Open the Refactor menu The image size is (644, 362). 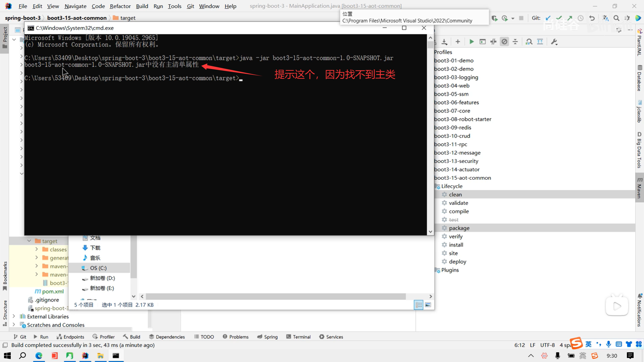pyautogui.click(x=120, y=6)
